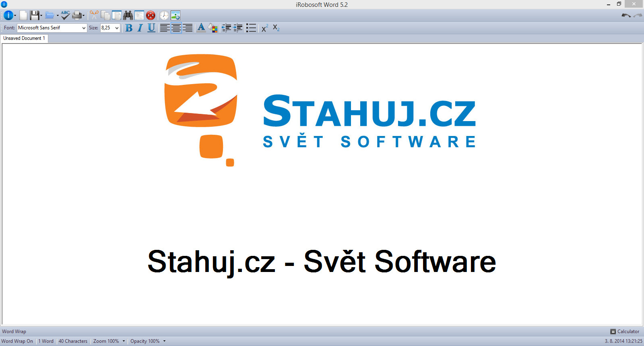Click the Stahuj.cz logo image in the document
Screen dimensions: 644x346
click(320, 110)
